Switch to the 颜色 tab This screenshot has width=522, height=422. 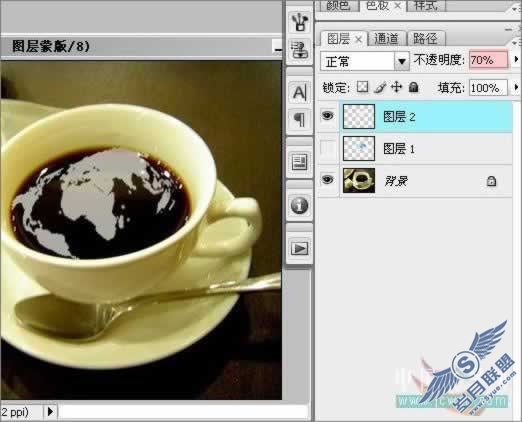point(338,5)
